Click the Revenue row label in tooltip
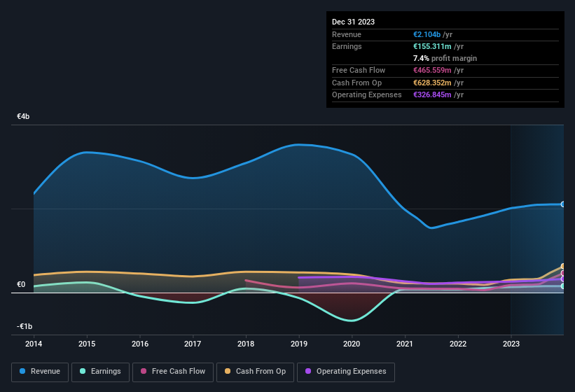The image size is (575, 392). [347, 34]
